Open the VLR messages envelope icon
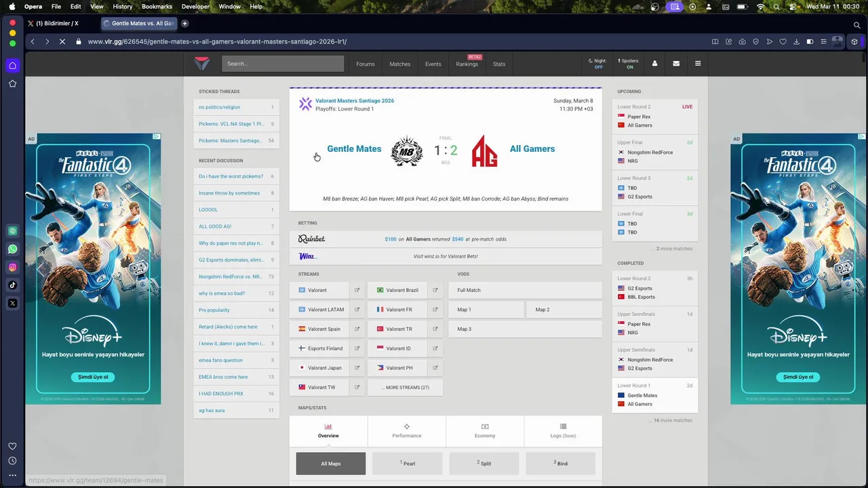The image size is (868, 488). [676, 64]
